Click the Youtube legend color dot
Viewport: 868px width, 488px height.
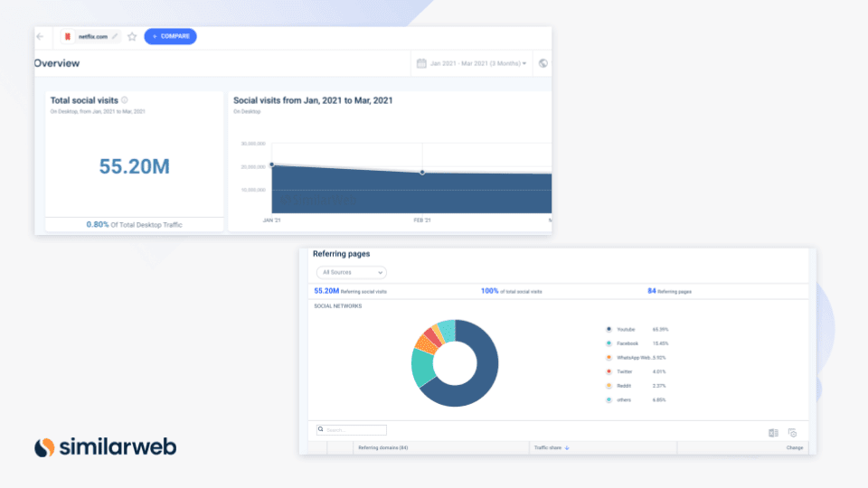[x=609, y=329]
